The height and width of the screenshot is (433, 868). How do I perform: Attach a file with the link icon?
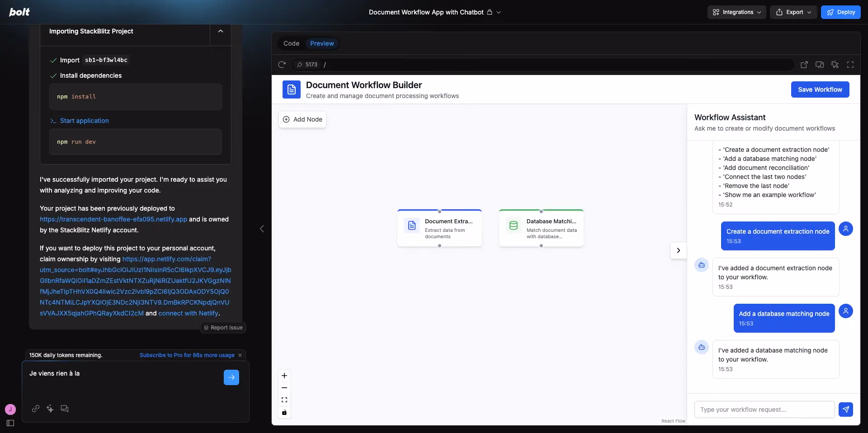coord(36,409)
